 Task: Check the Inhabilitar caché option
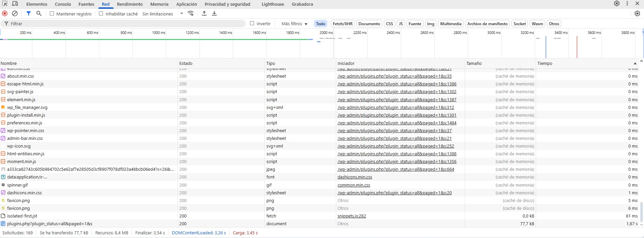click(101, 14)
